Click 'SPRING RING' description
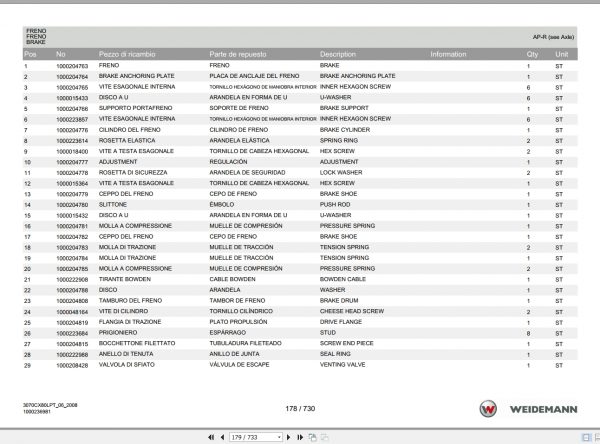This screenshot has height=444, width=600. click(x=339, y=140)
